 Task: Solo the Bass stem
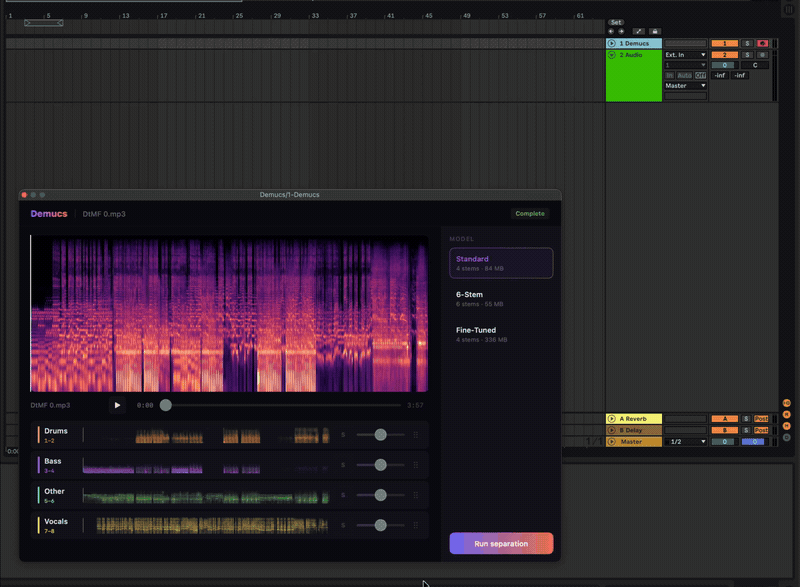343,465
